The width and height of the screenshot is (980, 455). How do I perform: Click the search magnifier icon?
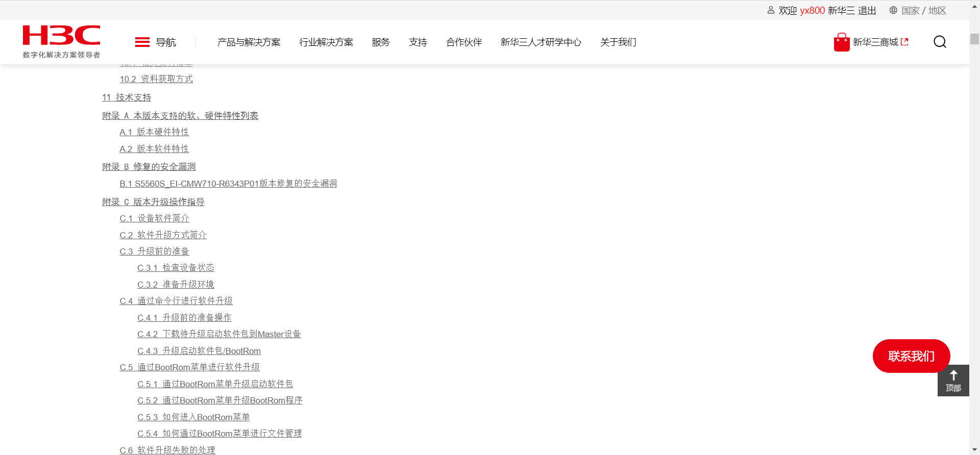940,42
